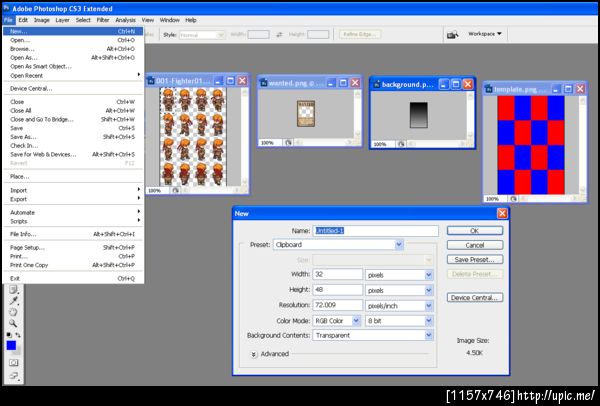Open the Layer menu
Image resolution: width=600 pixels, height=406 pixels.
tap(62, 20)
